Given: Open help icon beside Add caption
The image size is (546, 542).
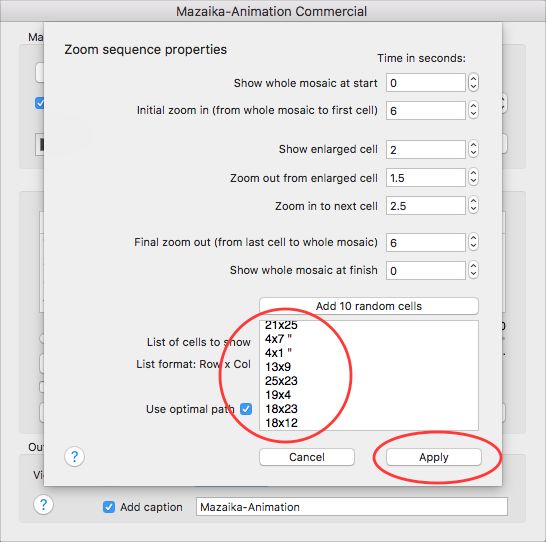Looking at the screenshot, I should [44, 504].
